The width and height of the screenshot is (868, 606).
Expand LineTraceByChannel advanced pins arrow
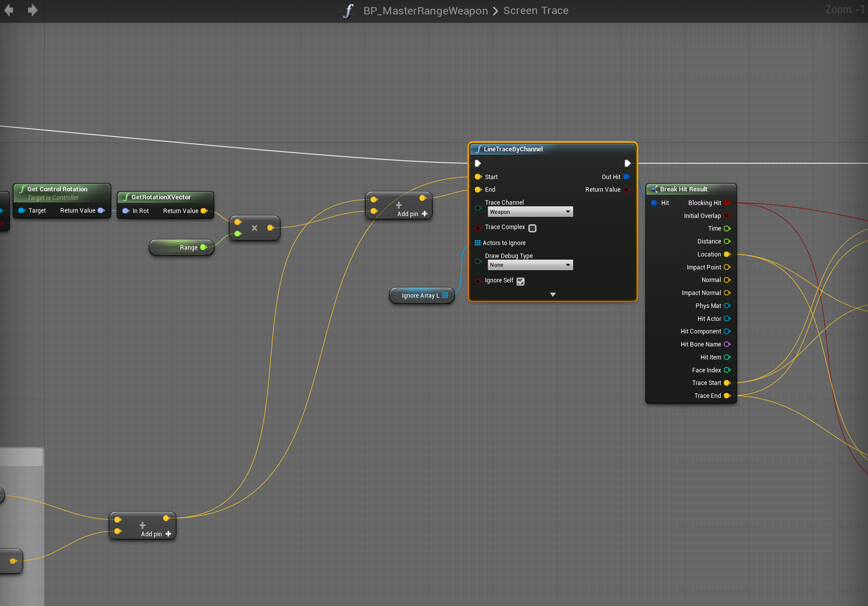[x=553, y=295]
